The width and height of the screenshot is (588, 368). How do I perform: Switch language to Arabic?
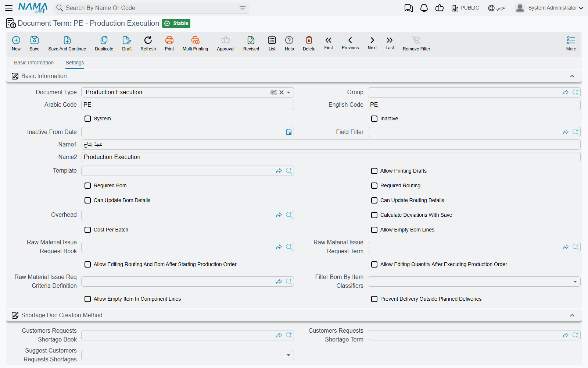click(497, 8)
